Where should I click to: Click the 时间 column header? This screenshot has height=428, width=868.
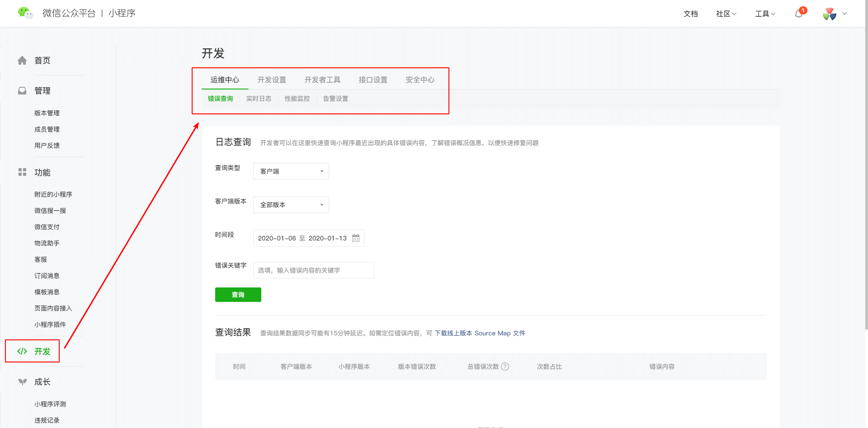[239, 367]
